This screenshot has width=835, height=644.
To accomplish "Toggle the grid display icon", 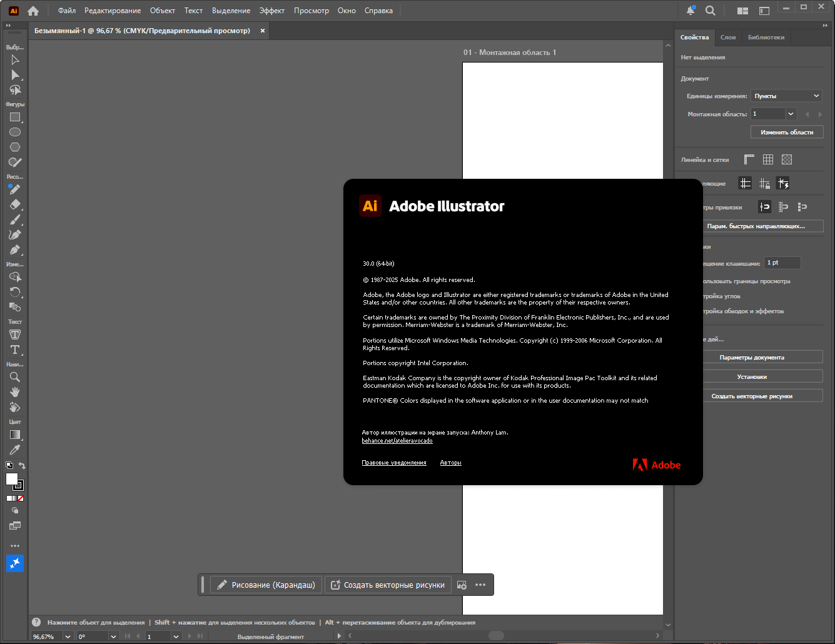I will [x=768, y=159].
